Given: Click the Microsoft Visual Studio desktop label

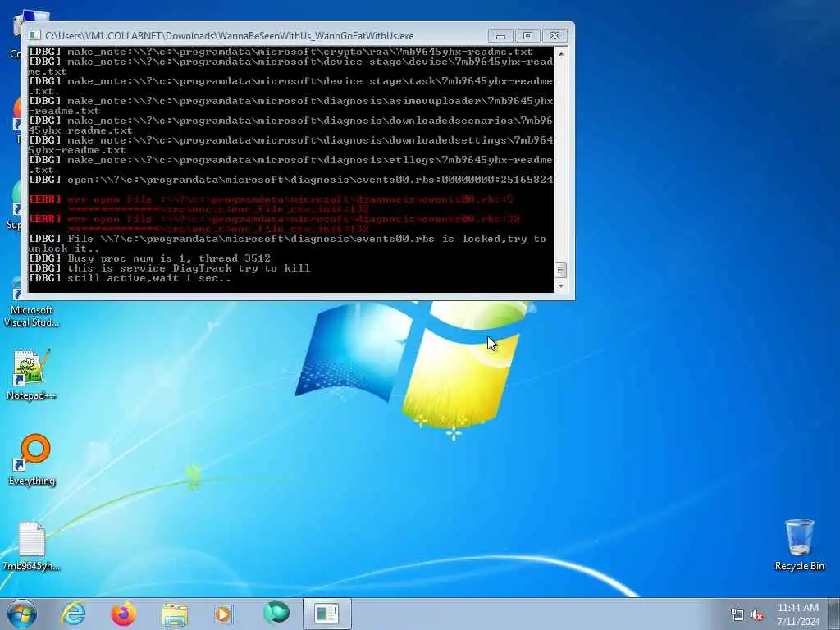Looking at the screenshot, I should 32,316.
